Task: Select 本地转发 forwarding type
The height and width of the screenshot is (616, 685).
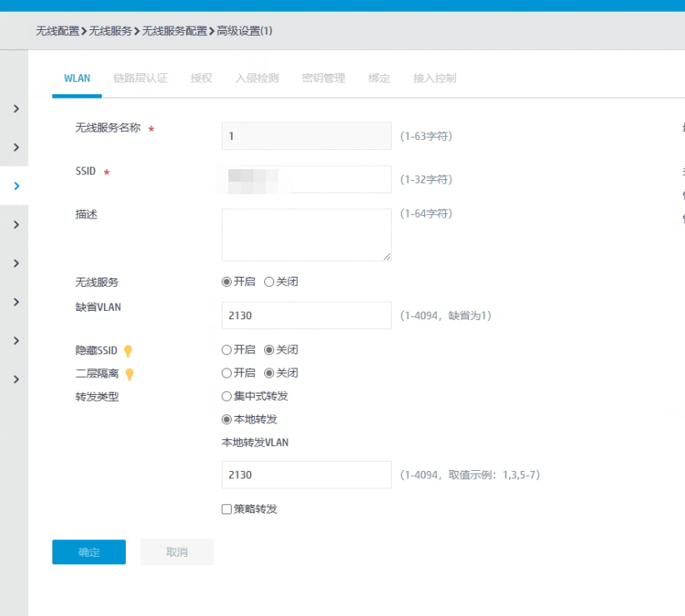Action: click(227, 419)
